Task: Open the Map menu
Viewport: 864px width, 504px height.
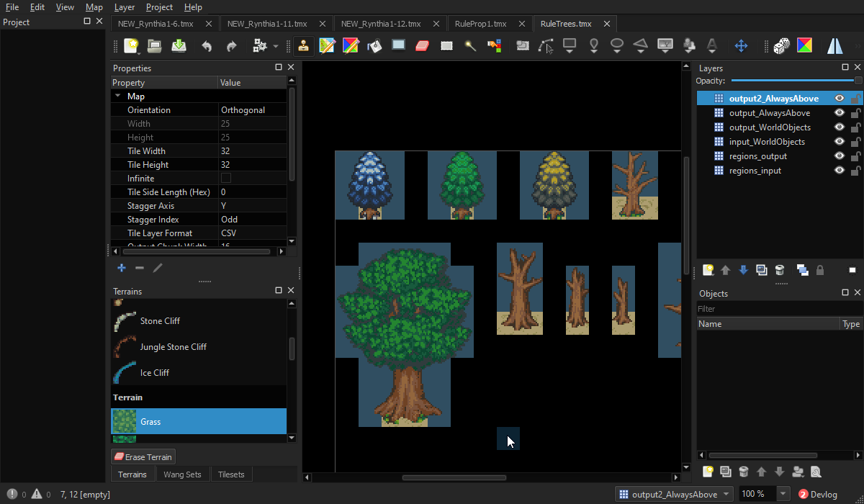Action: pyautogui.click(x=94, y=7)
